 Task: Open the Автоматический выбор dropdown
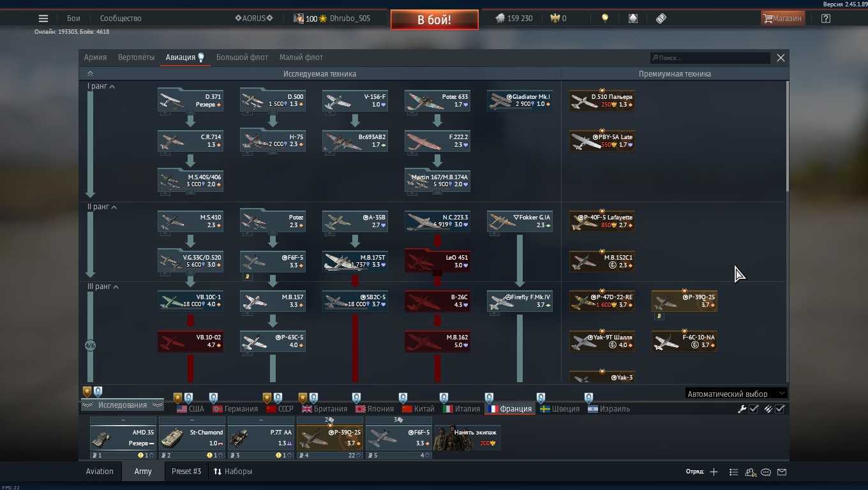(x=736, y=394)
